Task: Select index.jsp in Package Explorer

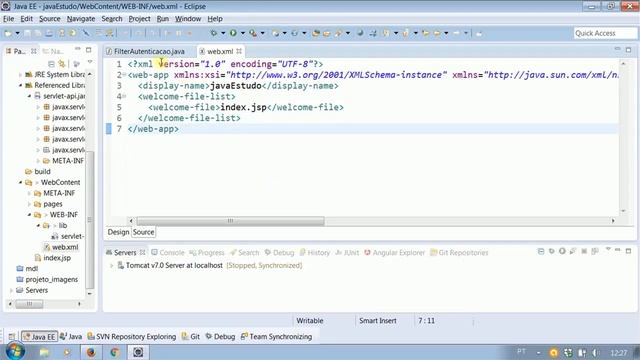Action: coord(53,258)
